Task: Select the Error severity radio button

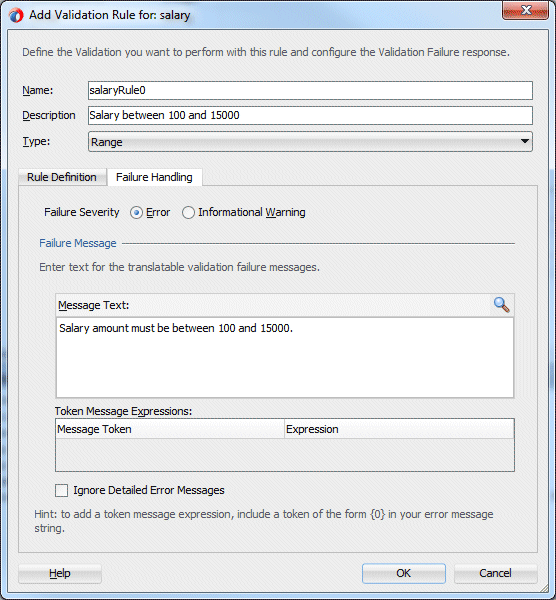Action: pyautogui.click(x=136, y=212)
